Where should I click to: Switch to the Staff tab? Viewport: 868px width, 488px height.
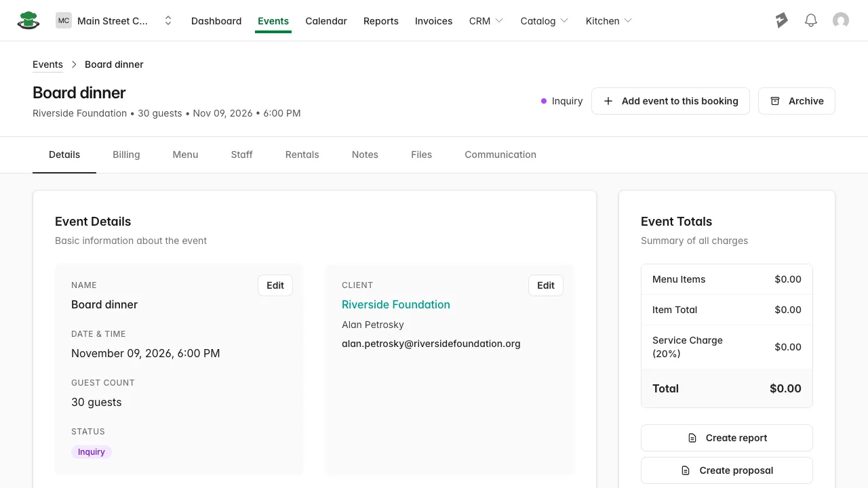pos(241,155)
